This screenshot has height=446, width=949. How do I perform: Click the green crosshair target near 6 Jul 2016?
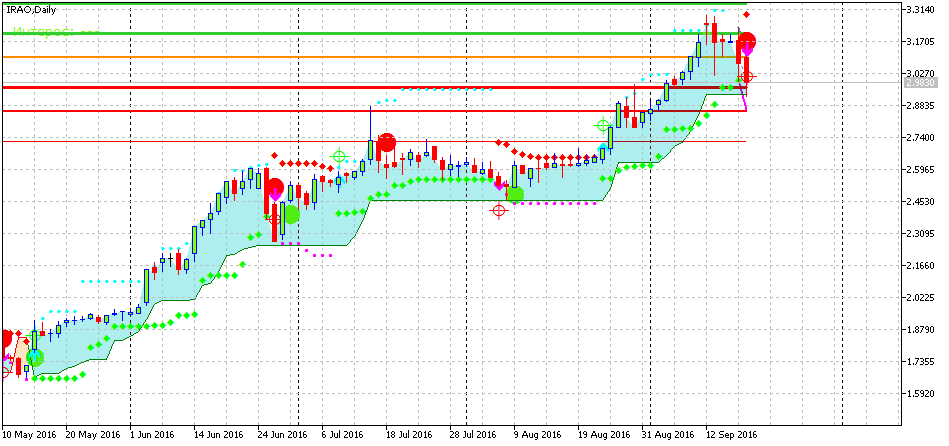pos(339,156)
